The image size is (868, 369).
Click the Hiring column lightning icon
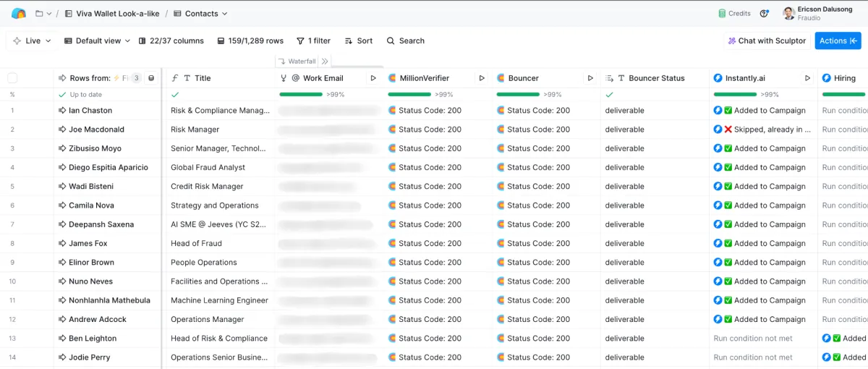click(x=826, y=78)
